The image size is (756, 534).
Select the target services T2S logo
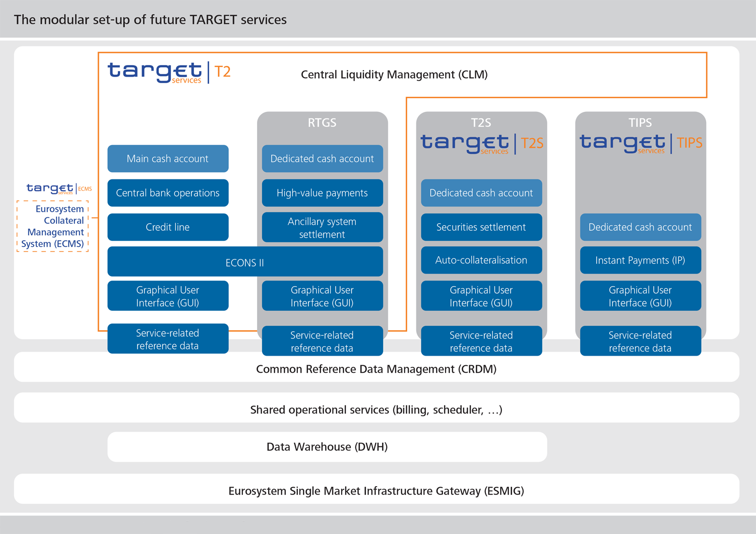pos(481,144)
